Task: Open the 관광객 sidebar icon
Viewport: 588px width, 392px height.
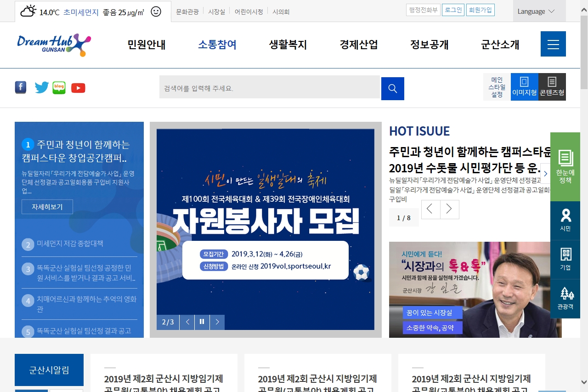Action: 565,298
